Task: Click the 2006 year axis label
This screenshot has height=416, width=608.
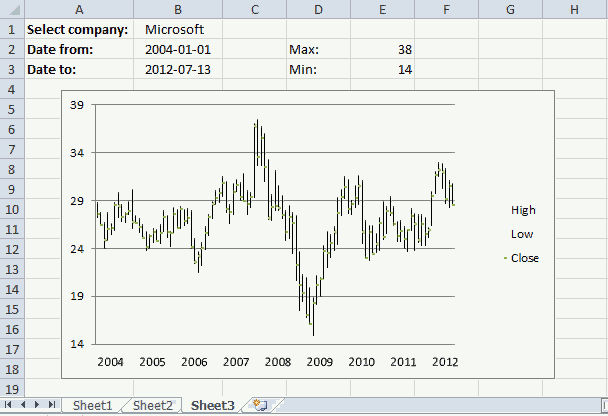Action: [194, 362]
